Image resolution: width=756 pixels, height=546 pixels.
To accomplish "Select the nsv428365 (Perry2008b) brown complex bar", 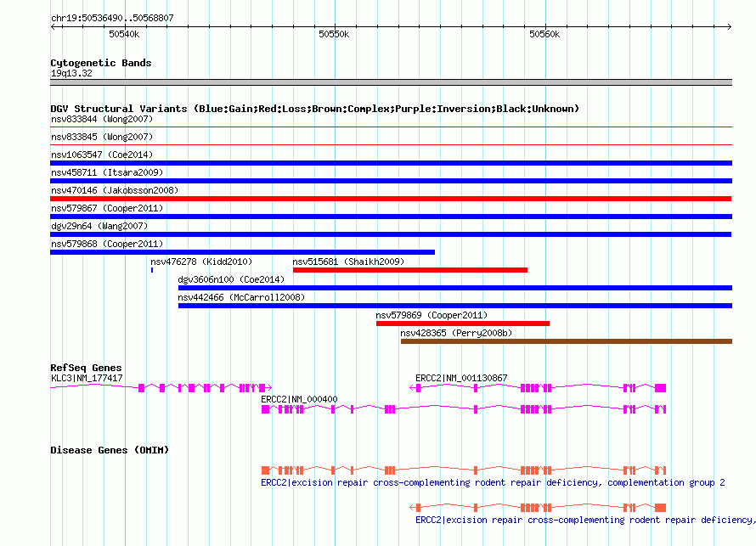I will (x=567, y=341).
